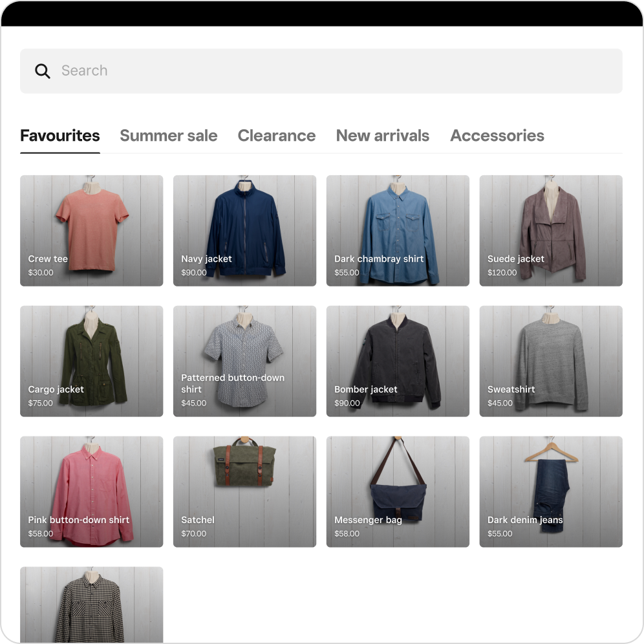Viewport: 644px width, 644px height.
Task: Open the Patterned button-down shirt card
Action: coord(245,361)
